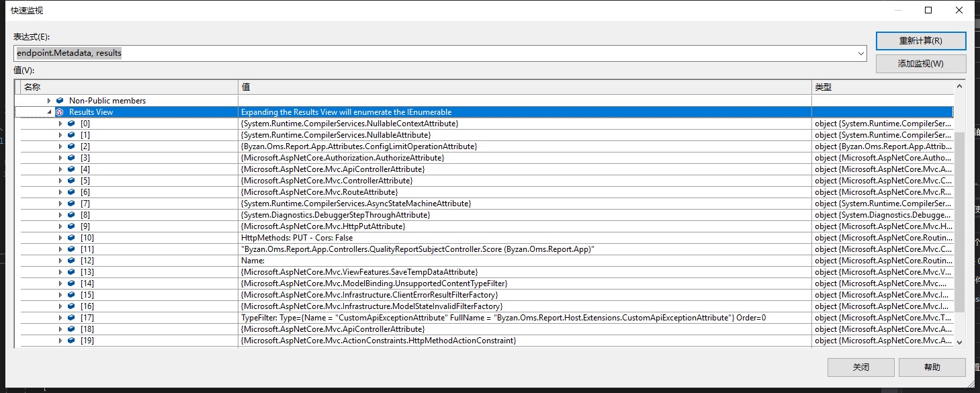Click the vertical scrollbar down arrow
980x393 pixels.
coord(959,342)
